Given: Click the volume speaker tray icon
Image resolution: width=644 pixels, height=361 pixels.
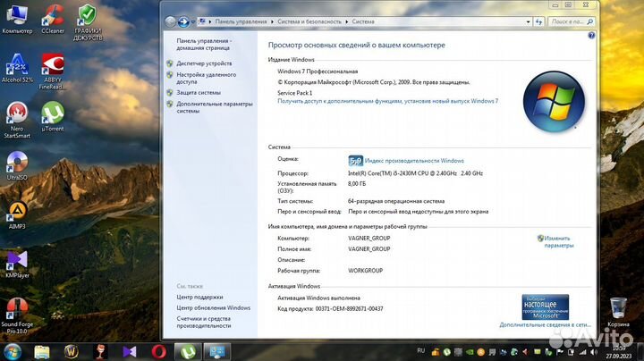Looking at the screenshot, I should 594,352.
